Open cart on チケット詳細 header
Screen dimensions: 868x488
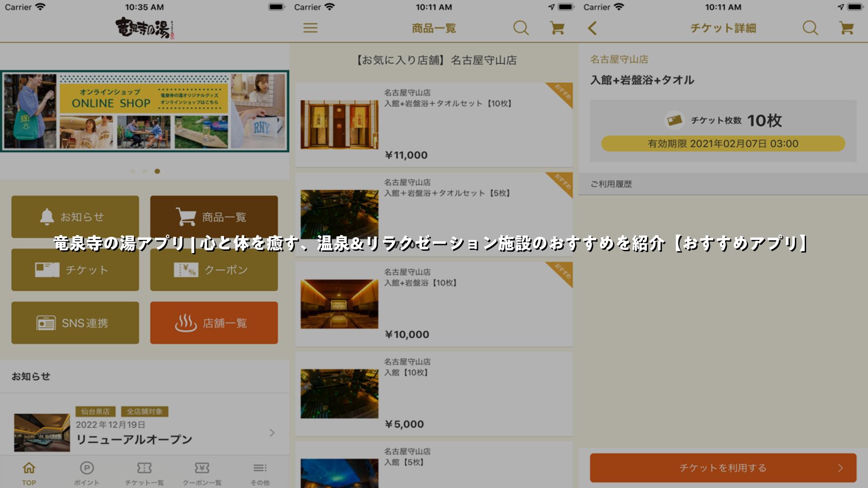(846, 28)
